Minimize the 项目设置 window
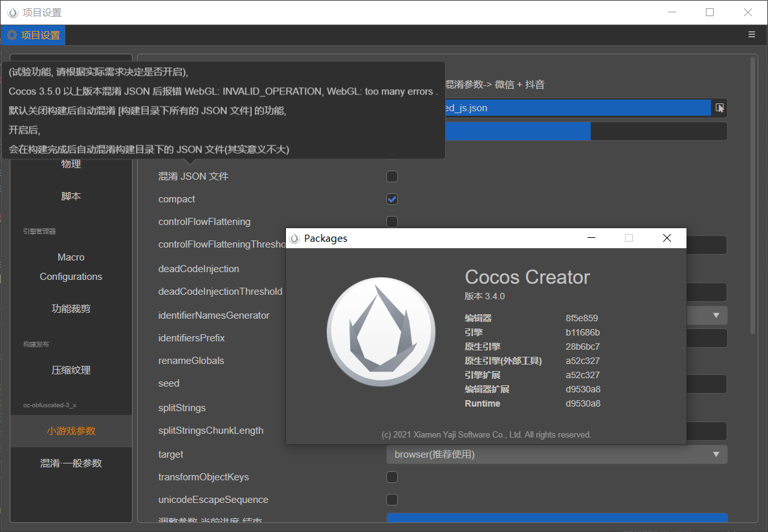Viewport: 768px width, 532px height. 672,12
